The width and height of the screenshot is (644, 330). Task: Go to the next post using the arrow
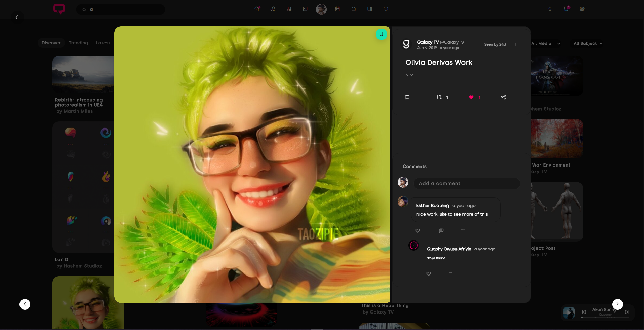618,304
